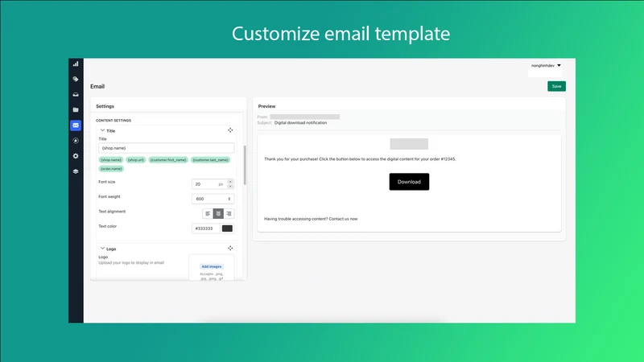The image size is (644, 362).
Task: Select the email envelope sidebar icon
Action: click(76, 125)
